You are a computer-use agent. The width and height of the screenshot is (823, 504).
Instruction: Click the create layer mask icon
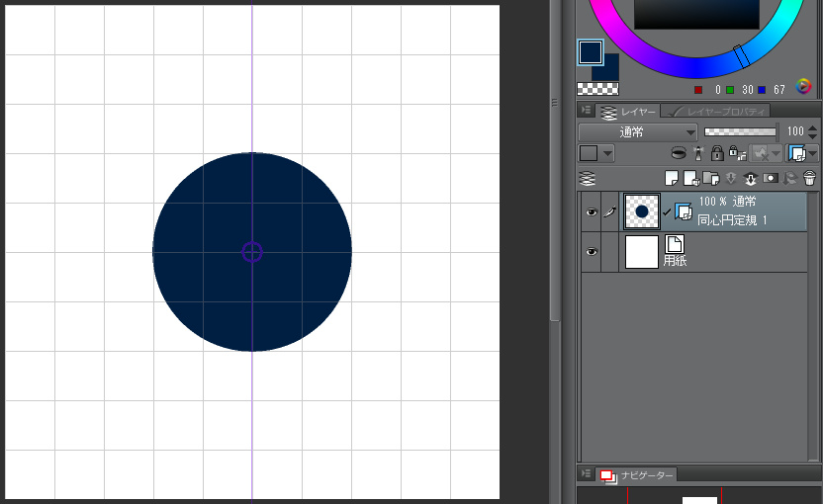pyautogui.click(x=770, y=179)
